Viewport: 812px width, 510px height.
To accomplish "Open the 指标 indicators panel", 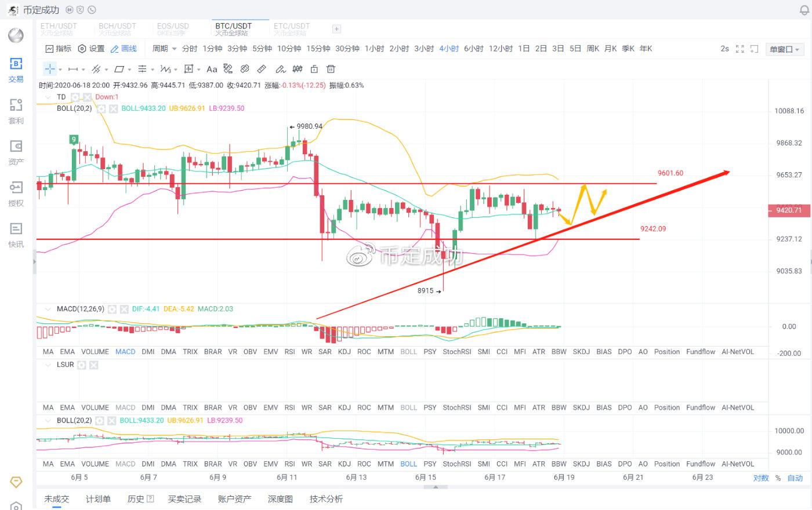I will tap(59, 49).
